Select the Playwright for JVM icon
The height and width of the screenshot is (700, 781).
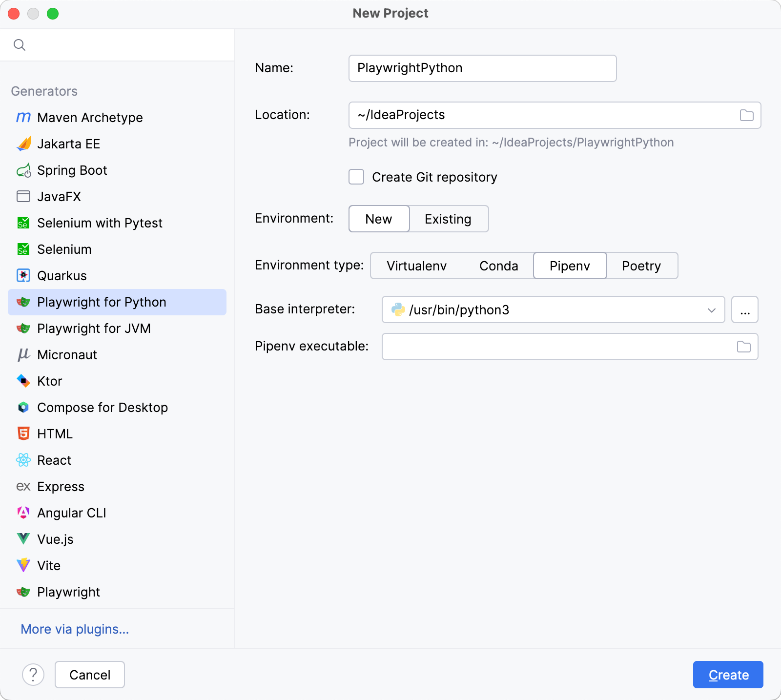tap(23, 329)
